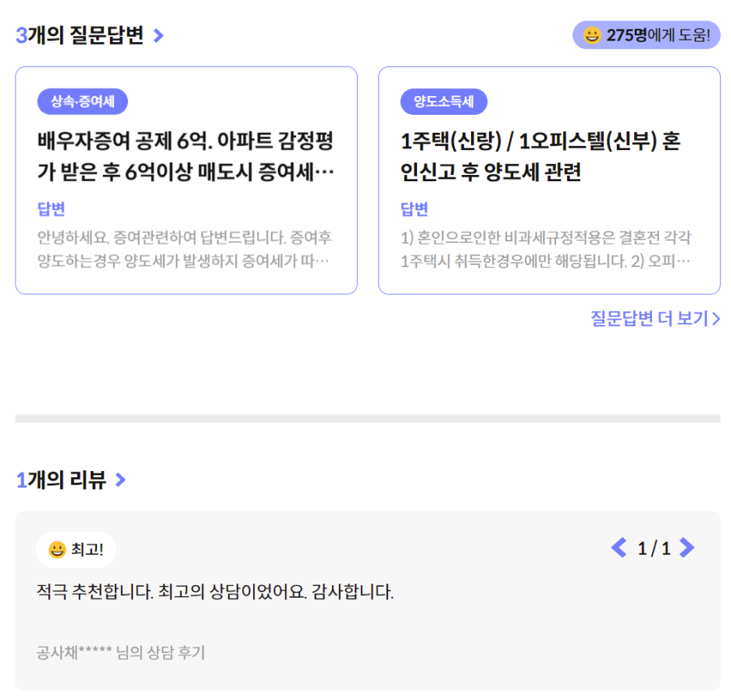
Task: Click the 최고! rating badge
Action: (76, 550)
